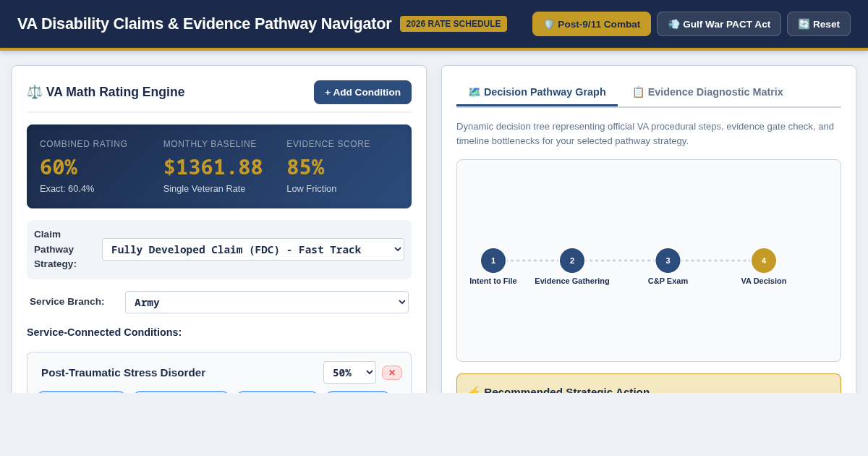Add a new condition
This screenshot has height=456, width=868.
tap(362, 92)
